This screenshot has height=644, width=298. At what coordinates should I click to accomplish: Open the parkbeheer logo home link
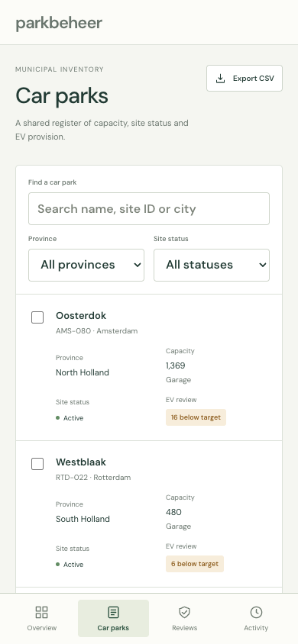pos(59,23)
